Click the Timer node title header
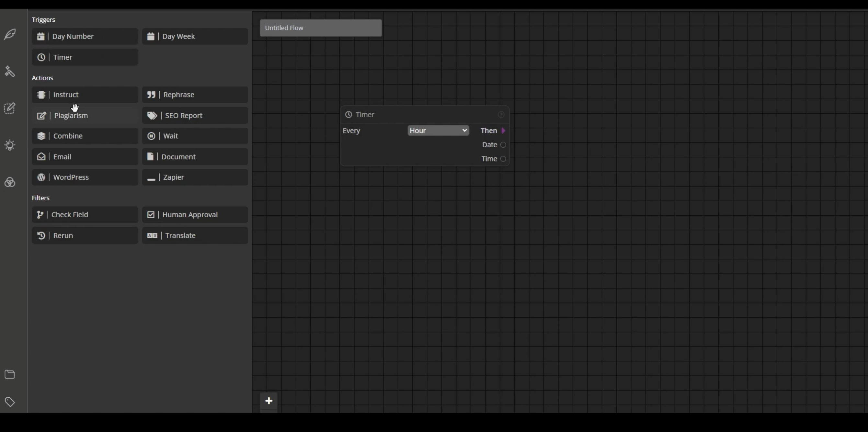The height and width of the screenshot is (432, 868). (425, 115)
